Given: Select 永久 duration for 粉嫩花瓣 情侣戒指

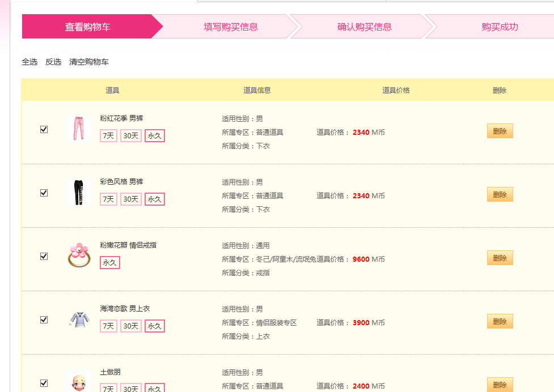Looking at the screenshot, I should [x=110, y=262].
